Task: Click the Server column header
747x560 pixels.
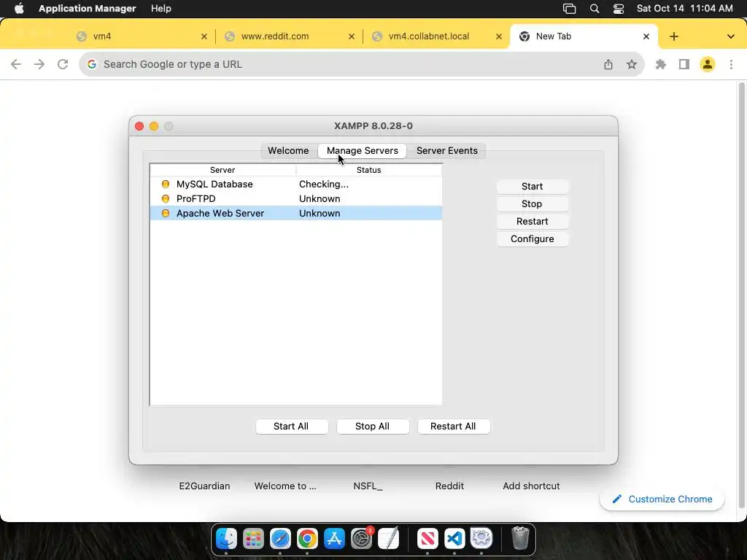Action: coord(222,170)
